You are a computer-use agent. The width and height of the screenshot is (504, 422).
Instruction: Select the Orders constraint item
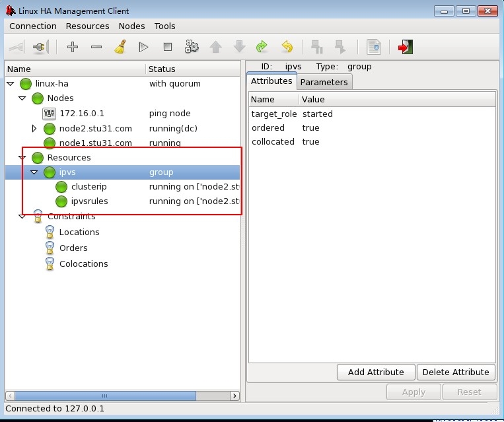click(73, 248)
